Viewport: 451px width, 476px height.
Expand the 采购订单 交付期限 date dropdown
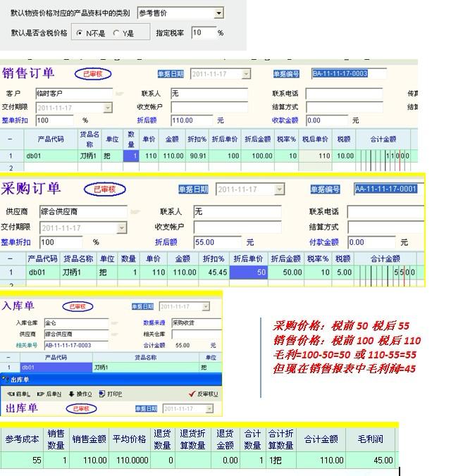coord(122,227)
